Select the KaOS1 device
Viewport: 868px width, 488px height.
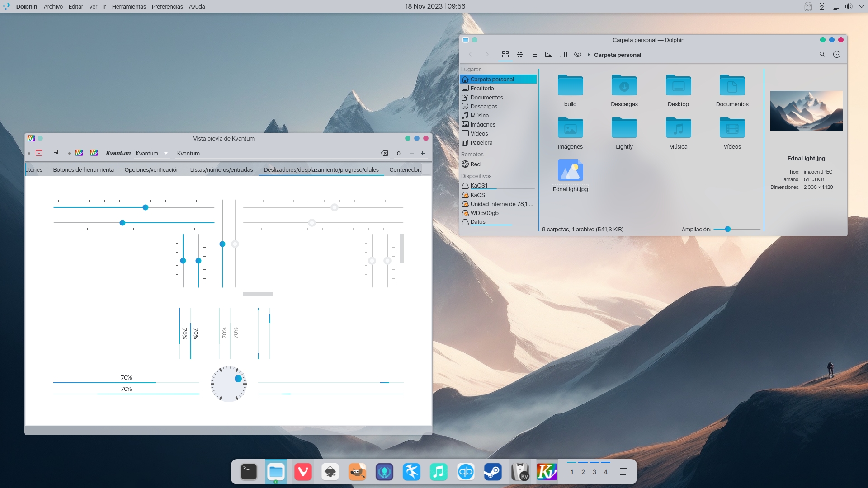point(498,185)
